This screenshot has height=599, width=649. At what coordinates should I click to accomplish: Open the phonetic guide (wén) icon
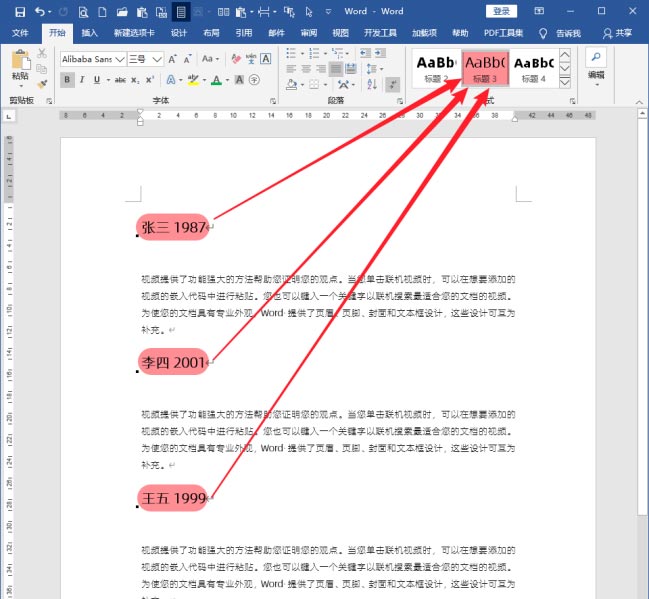pos(251,59)
